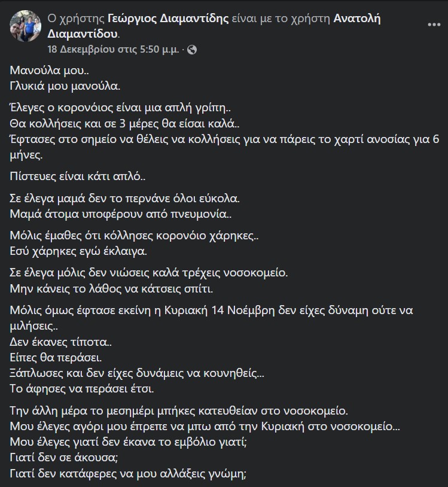Click the sentence mentioning Κυριακή 14 Νοέμβρη
This screenshot has height=487, width=448.
click(221, 311)
